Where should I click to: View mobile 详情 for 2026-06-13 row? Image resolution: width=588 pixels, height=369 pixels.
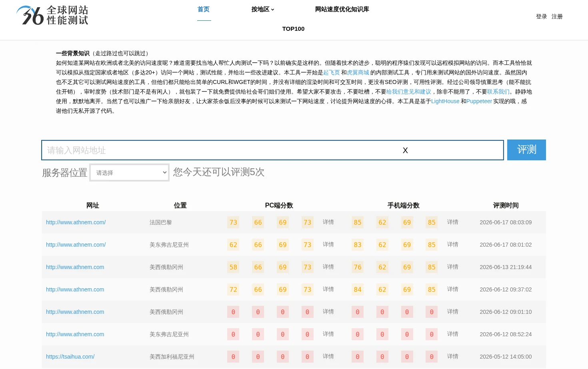point(453,267)
